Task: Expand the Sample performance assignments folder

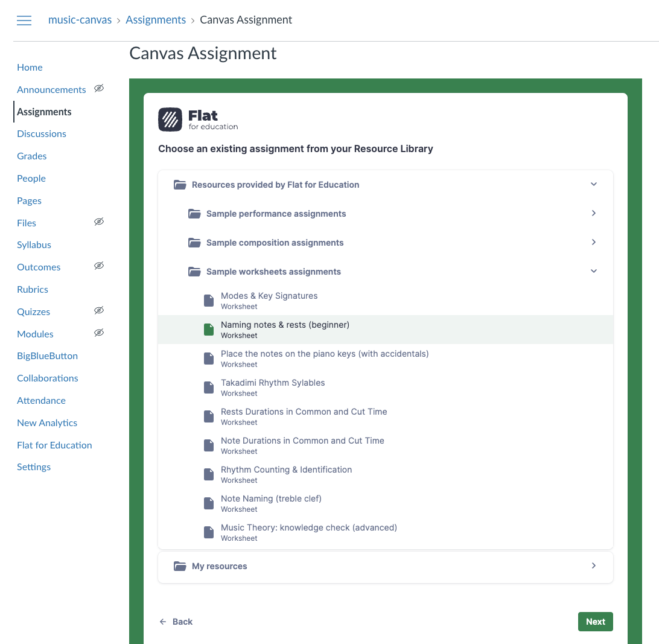Action: [594, 213]
